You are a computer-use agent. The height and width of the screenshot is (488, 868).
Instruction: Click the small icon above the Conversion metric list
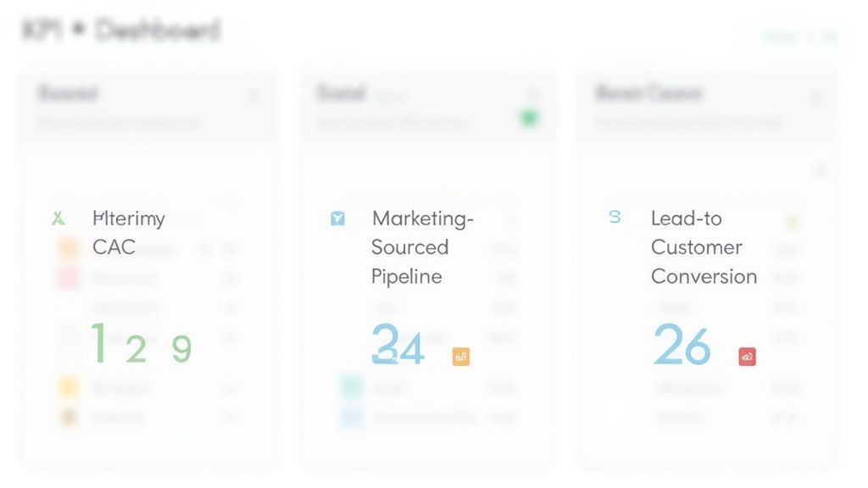click(821, 169)
